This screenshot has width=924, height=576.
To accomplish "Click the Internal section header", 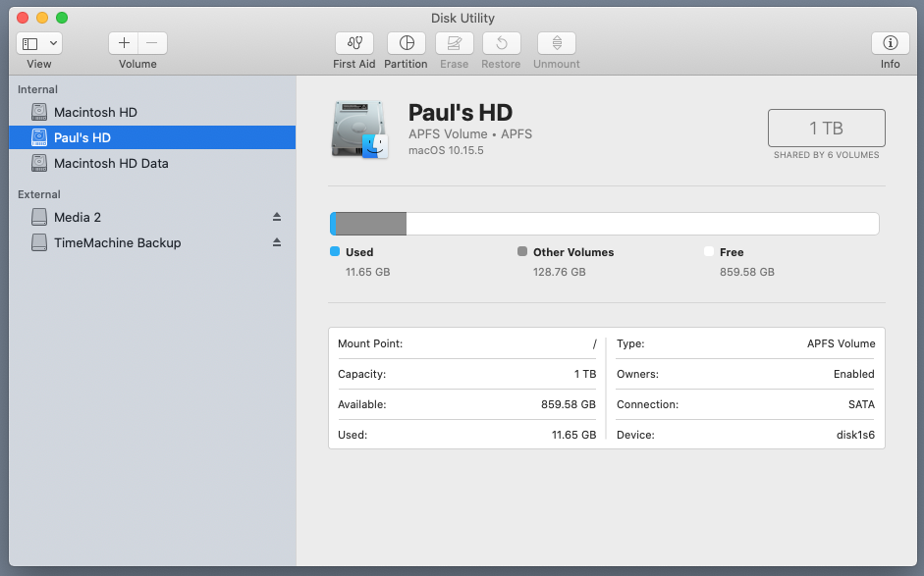I will (x=37, y=89).
